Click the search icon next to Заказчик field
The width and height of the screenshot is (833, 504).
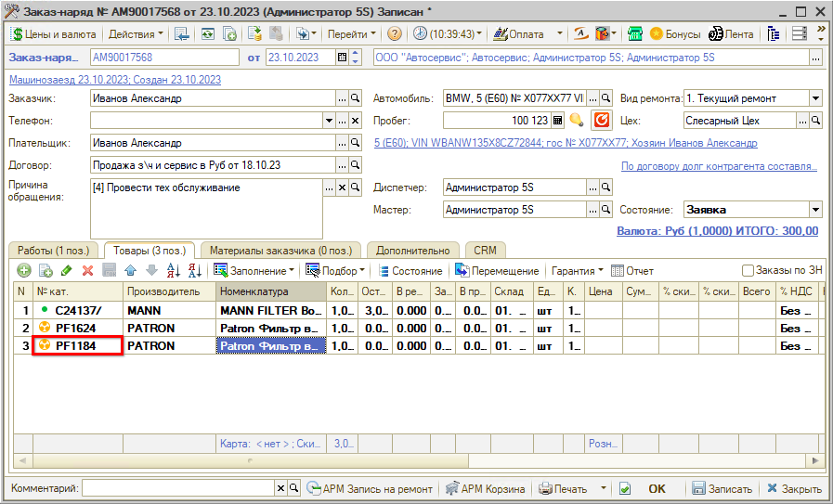(356, 98)
